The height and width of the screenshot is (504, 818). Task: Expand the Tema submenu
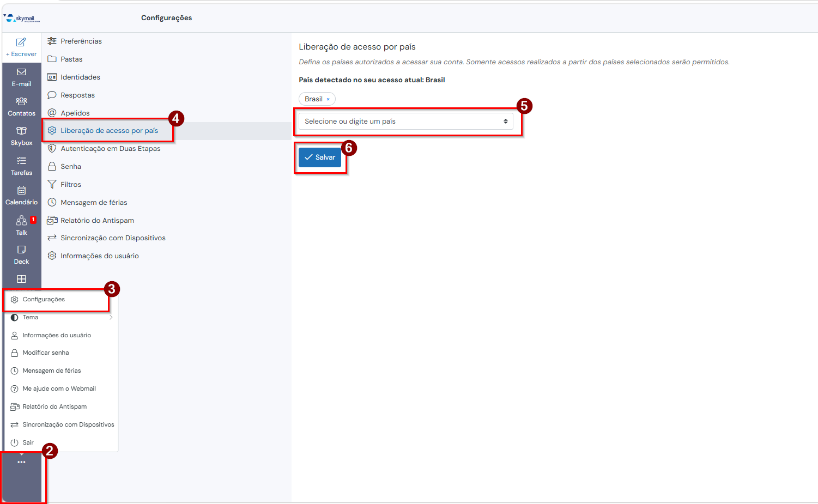(x=61, y=318)
